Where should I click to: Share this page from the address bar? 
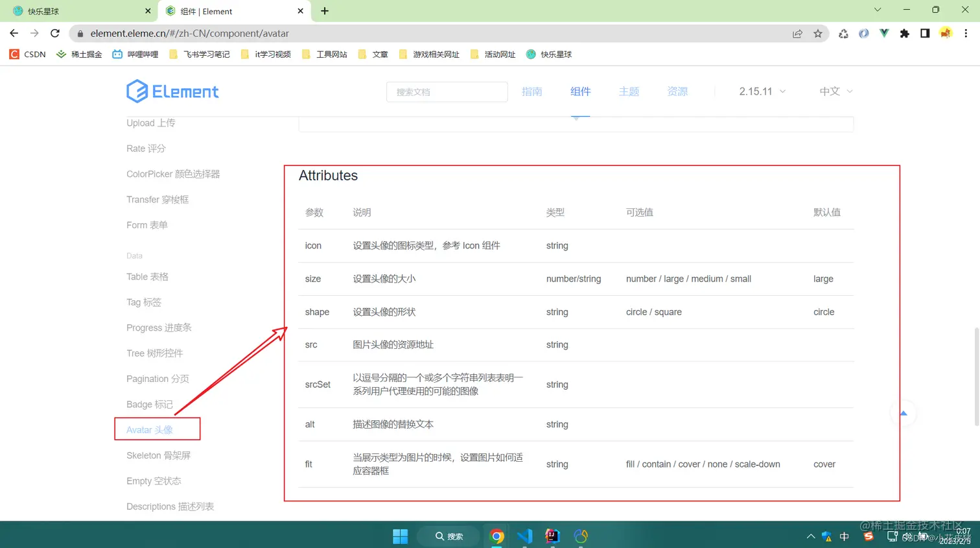click(797, 34)
